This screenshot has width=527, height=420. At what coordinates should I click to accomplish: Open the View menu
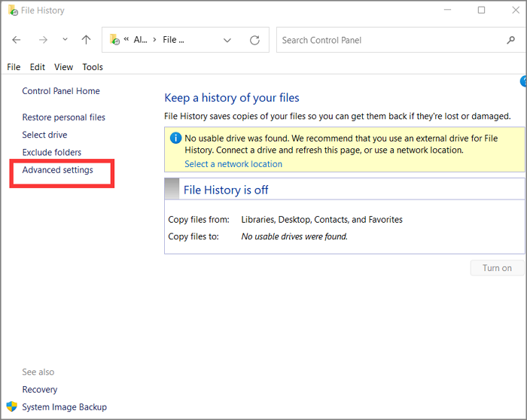pyautogui.click(x=63, y=67)
